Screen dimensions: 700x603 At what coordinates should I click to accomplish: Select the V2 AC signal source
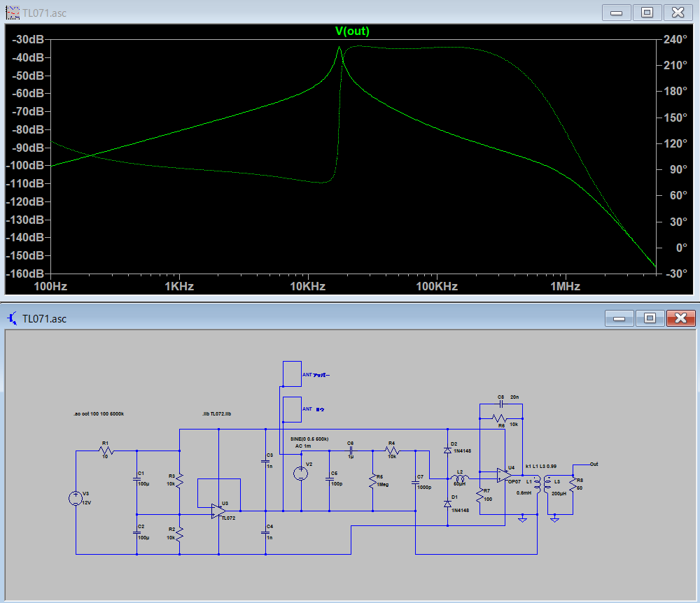[x=301, y=474]
